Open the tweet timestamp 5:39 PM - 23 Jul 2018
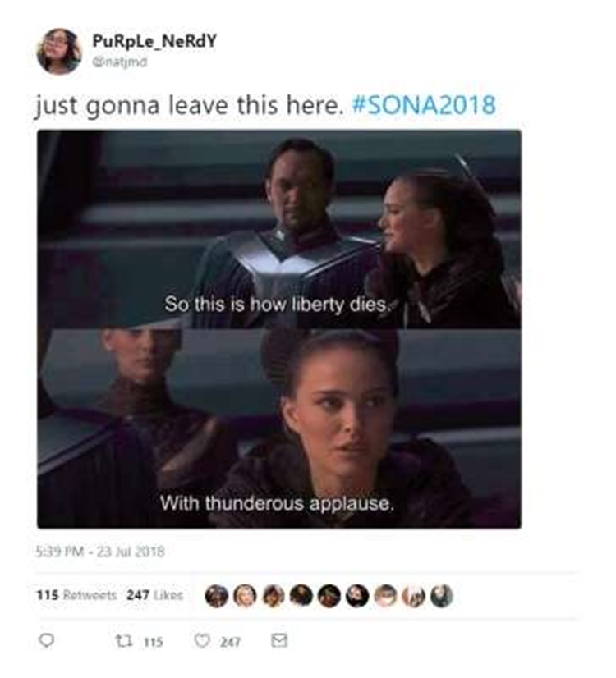 point(100,552)
